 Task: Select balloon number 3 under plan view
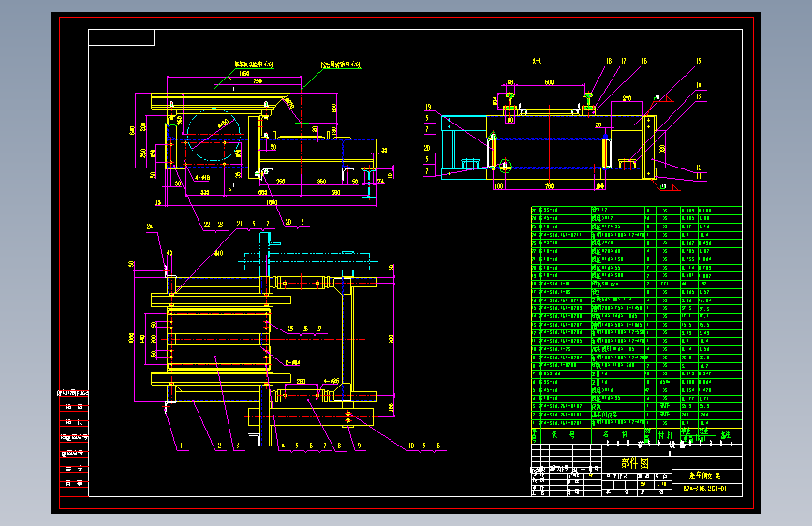tap(238, 446)
